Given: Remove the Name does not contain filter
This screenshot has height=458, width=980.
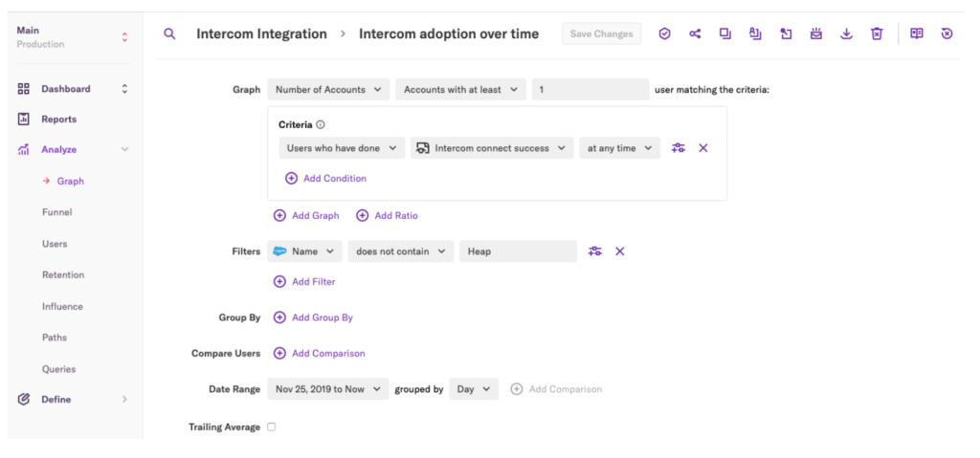Looking at the screenshot, I should (620, 251).
